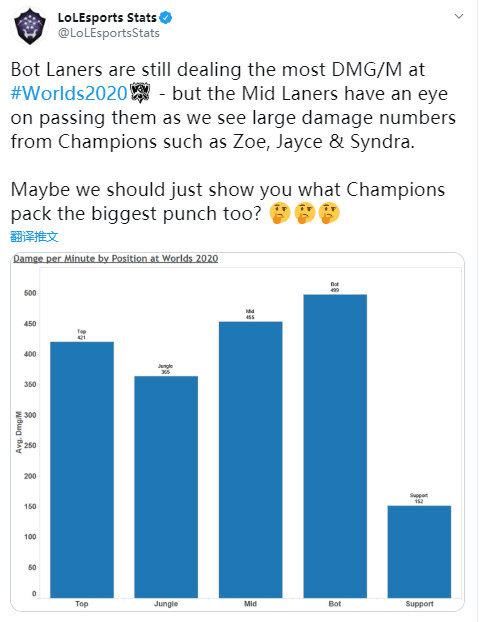Open the LoLEsports Stats display name
Viewport: 480px width, 622px height.
(x=107, y=18)
